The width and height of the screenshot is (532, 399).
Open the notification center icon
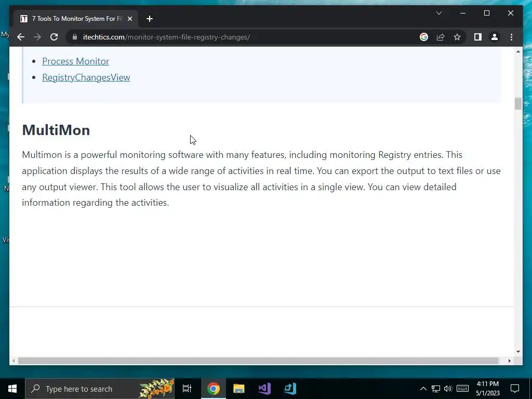point(515,389)
